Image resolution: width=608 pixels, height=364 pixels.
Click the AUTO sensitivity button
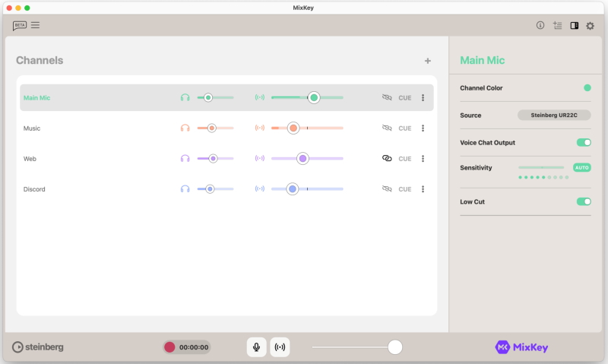[581, 167]
